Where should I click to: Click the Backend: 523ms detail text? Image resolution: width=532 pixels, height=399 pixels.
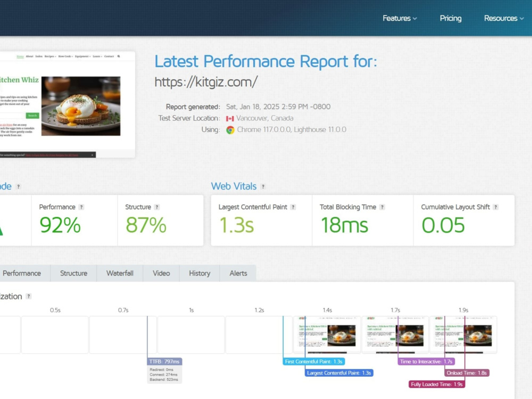(164, 380)
